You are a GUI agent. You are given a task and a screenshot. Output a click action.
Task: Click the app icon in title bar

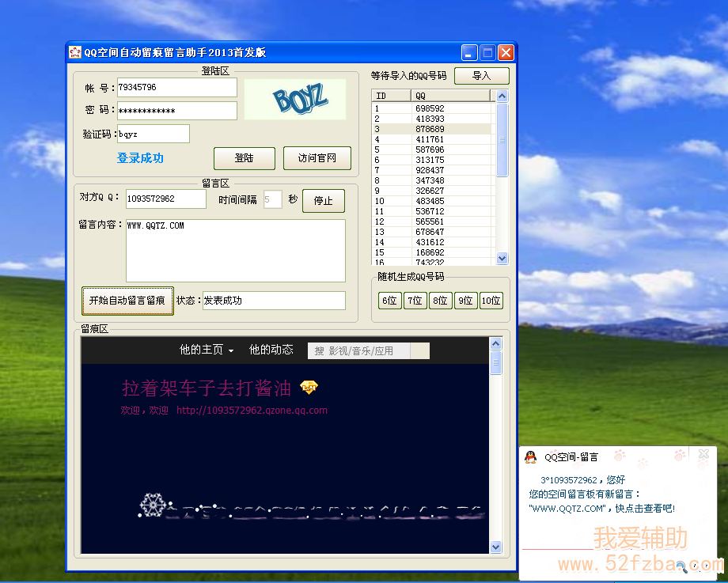(74, 52)
